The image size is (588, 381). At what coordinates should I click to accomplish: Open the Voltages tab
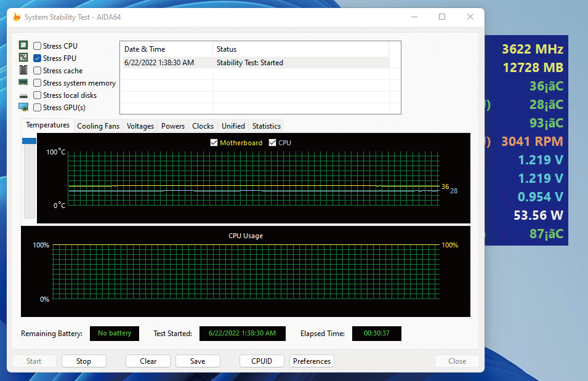pyautogui.click(x=140, y=126)
